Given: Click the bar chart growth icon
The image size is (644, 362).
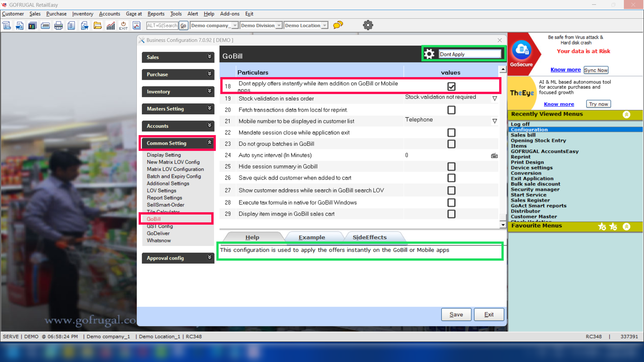Looking at the screenshot, I should [110, 25].
